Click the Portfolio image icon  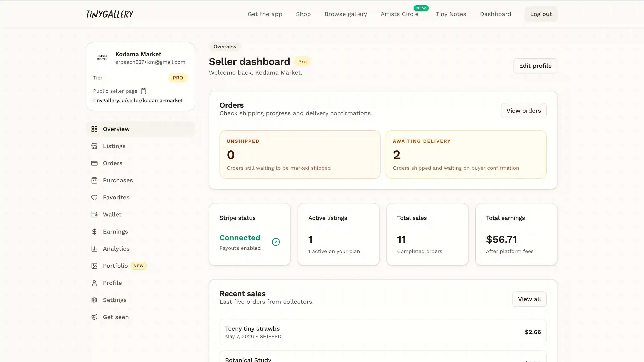click(94, 266)
